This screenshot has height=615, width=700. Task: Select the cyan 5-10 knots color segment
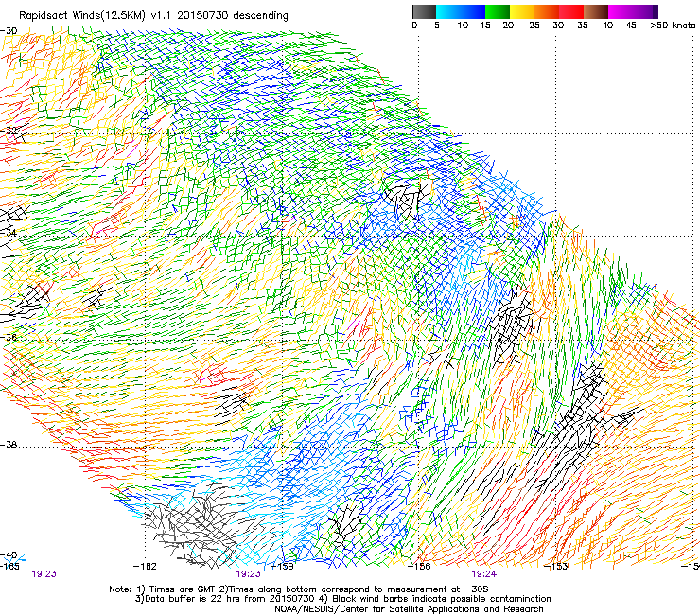[x=448, y=11]
